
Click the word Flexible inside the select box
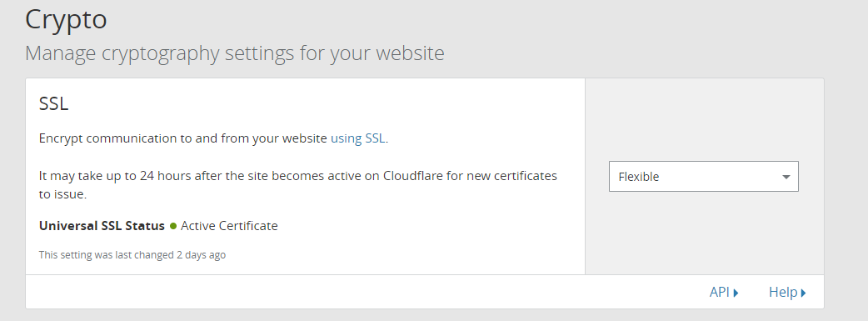638,177
